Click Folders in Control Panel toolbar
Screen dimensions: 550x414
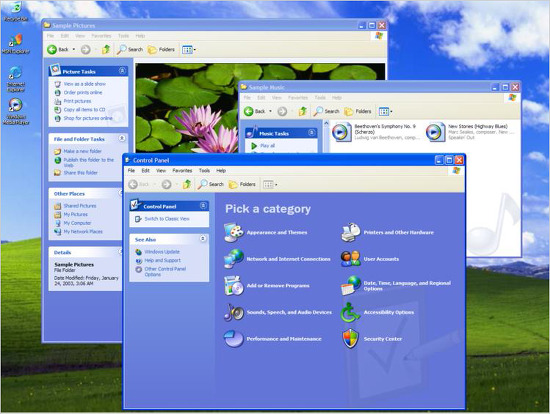click(242, 184)
